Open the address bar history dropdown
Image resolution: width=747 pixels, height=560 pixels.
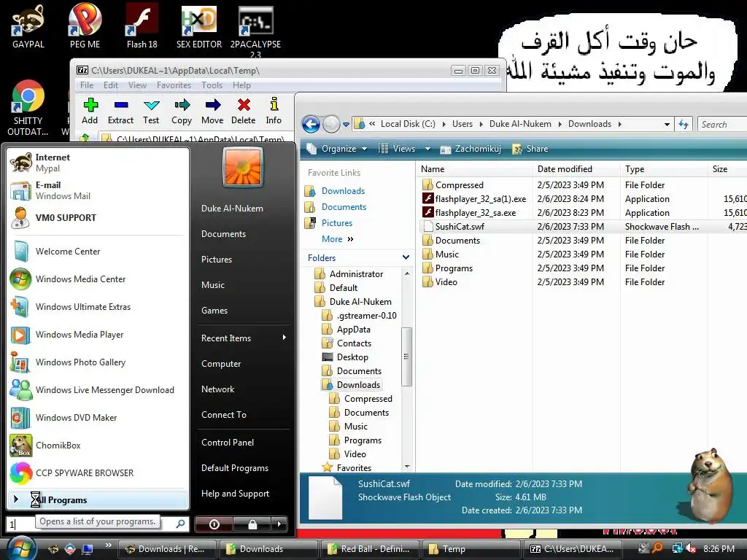click(667, 124)
